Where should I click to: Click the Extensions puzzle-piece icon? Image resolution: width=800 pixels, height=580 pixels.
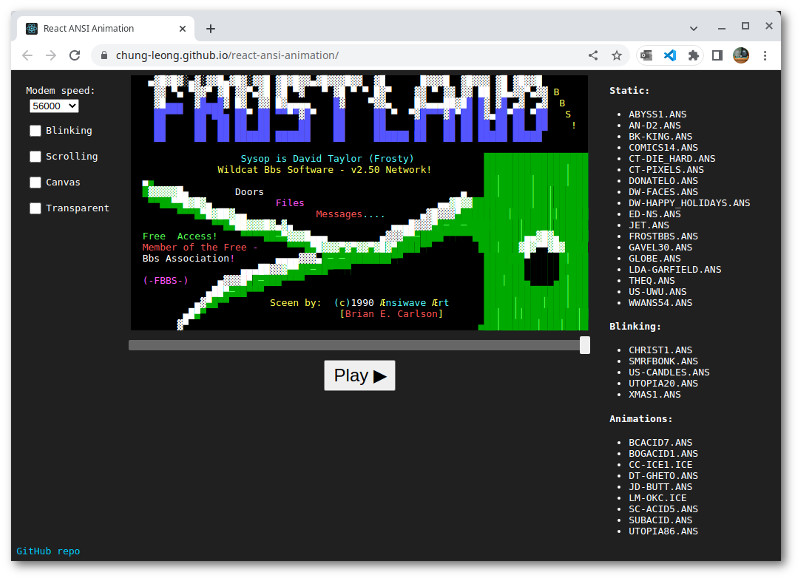click(693, 55)
